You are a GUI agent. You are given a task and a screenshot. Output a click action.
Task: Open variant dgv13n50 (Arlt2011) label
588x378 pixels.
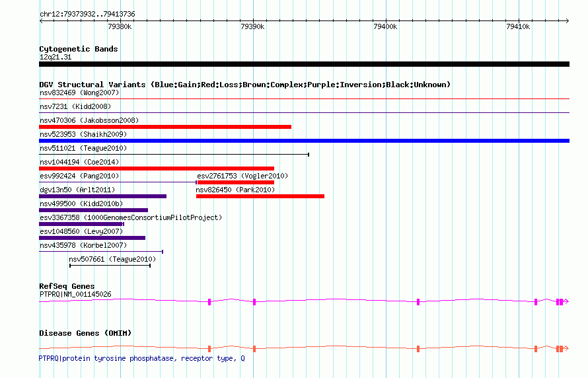[77, 190]
